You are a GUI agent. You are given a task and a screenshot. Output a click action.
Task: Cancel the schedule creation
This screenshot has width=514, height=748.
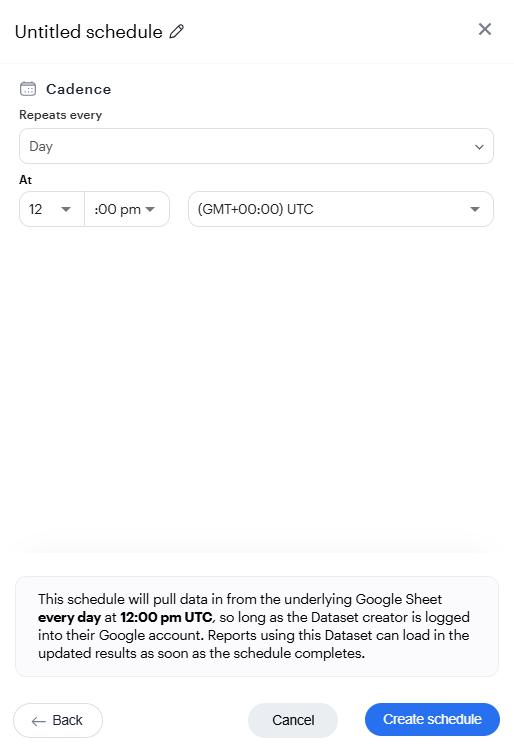coord(293,720)
